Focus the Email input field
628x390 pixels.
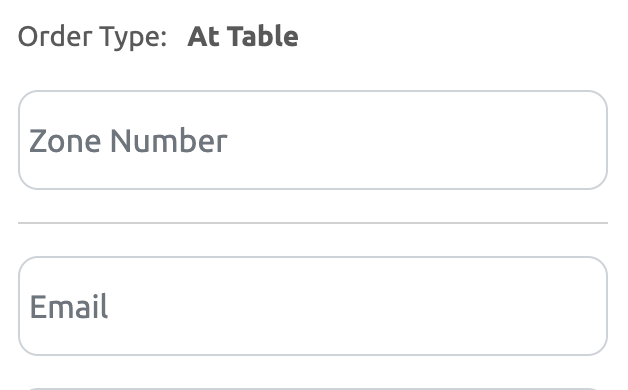[313, 306]
